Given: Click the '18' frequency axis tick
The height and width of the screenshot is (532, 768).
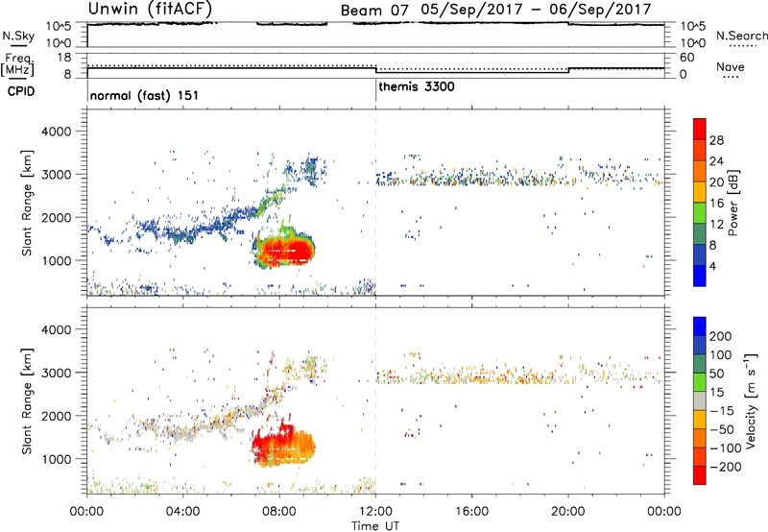Looking at the screenshot, I should [64, 58].
